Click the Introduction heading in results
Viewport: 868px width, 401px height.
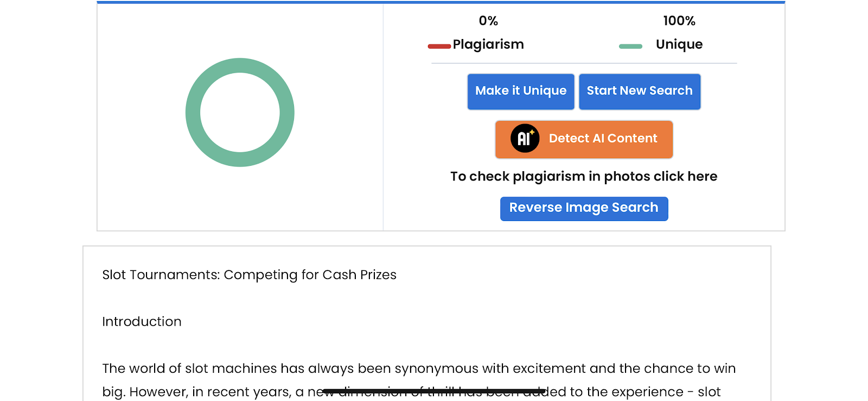pos(142,322)
